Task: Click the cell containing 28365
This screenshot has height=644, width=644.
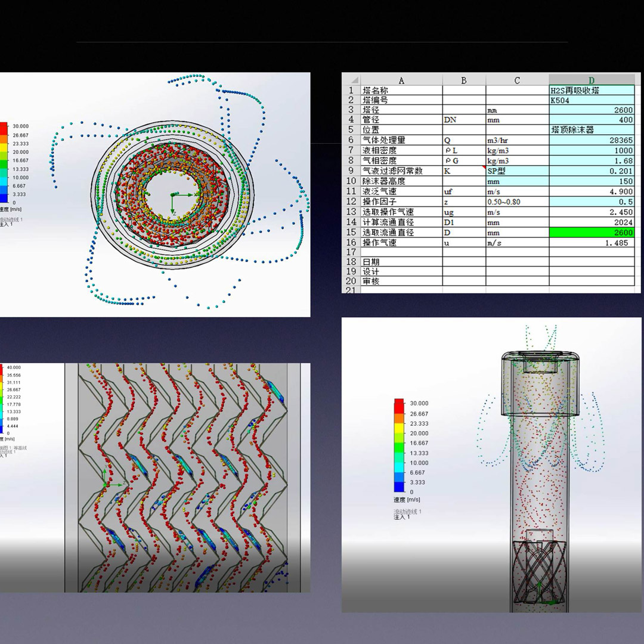Action: (591, 140)
